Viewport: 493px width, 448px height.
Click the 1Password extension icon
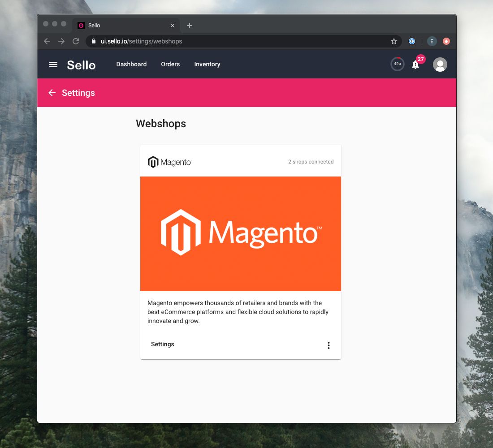coord(411,41)
